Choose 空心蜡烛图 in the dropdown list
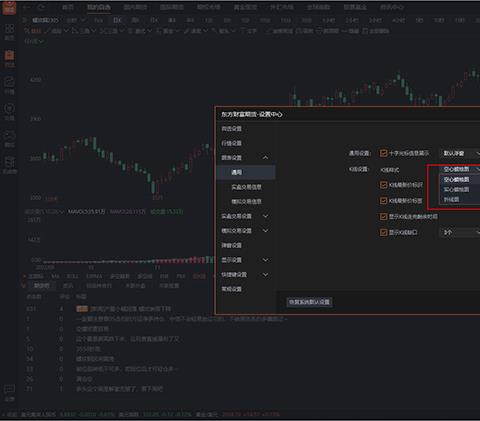 (460, 180)
